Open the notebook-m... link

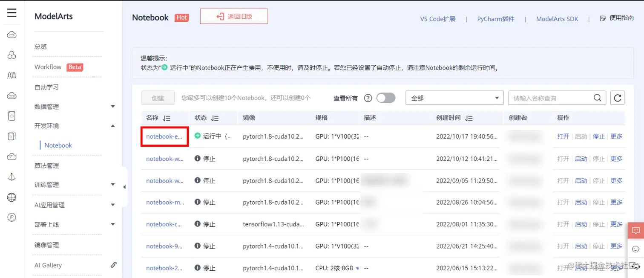165,202
